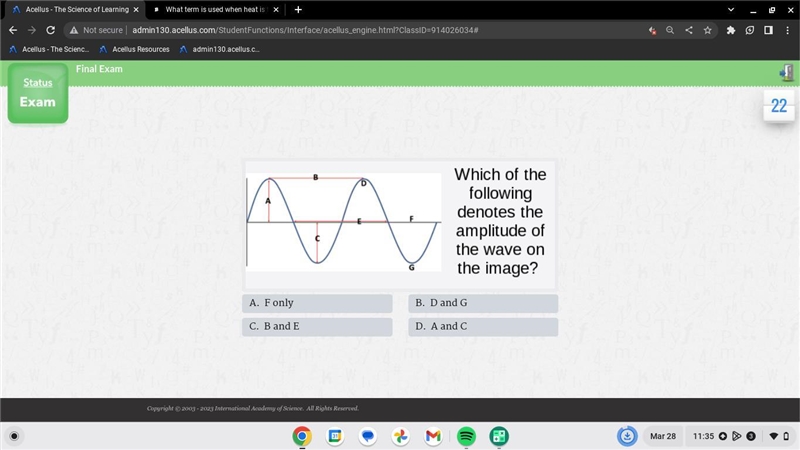The image size is (800, 450).
Task: Select answer B. D and G
Action: [483, 303]
